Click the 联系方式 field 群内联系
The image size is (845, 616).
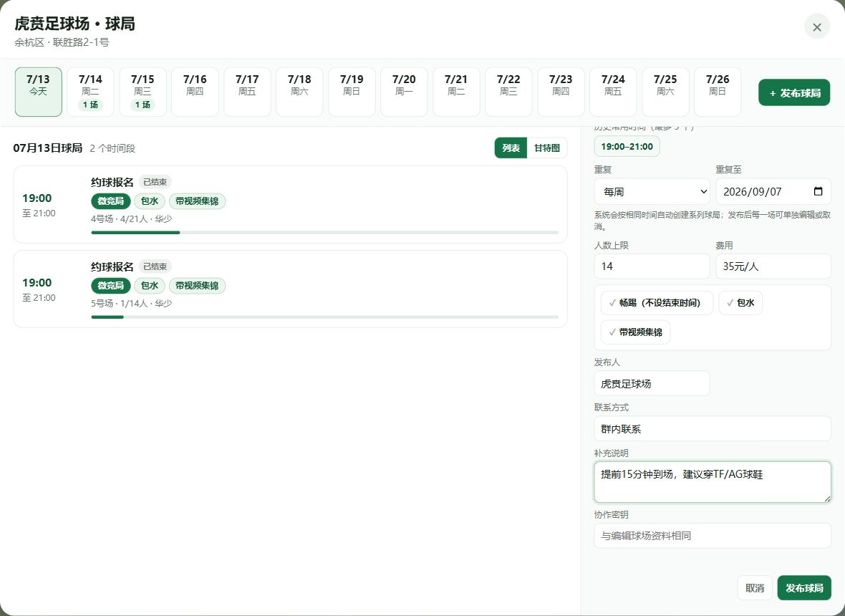coord(713,429)
